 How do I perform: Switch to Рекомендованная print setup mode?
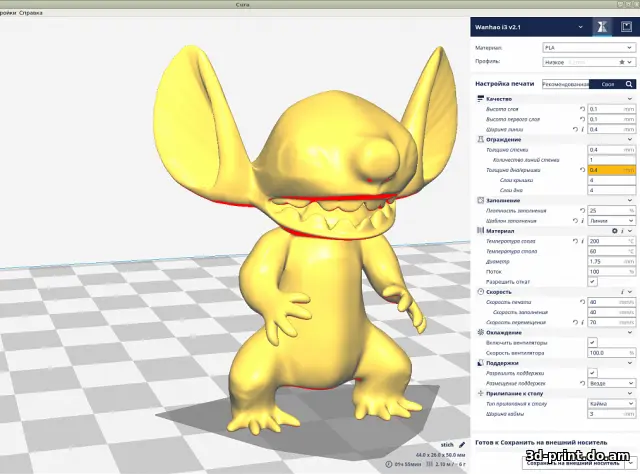pyautogui.click(x=565, y=84)
